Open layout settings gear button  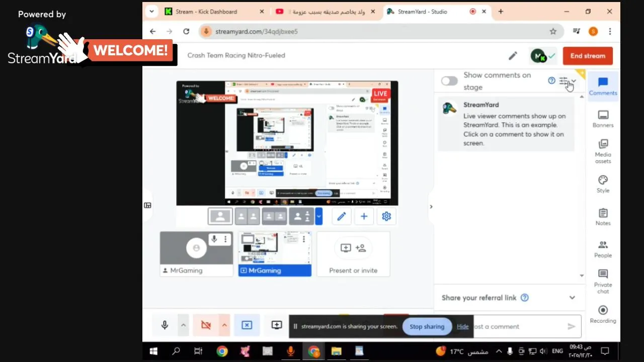pyautogui.click(x=386, y=216)
